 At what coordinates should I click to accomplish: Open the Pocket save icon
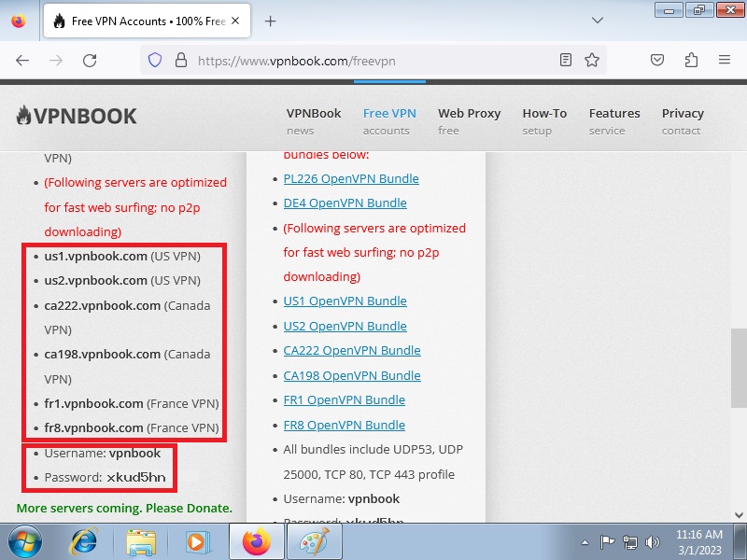click(x=657, y=60)
